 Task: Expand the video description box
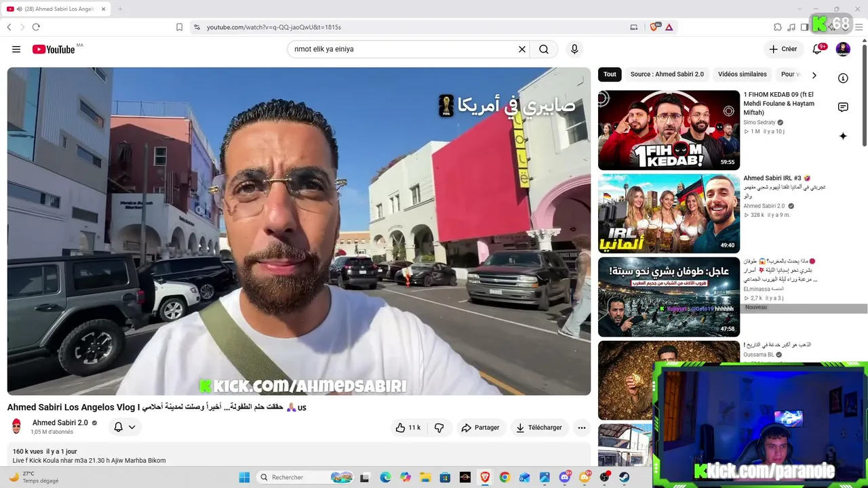pos(298,455)
